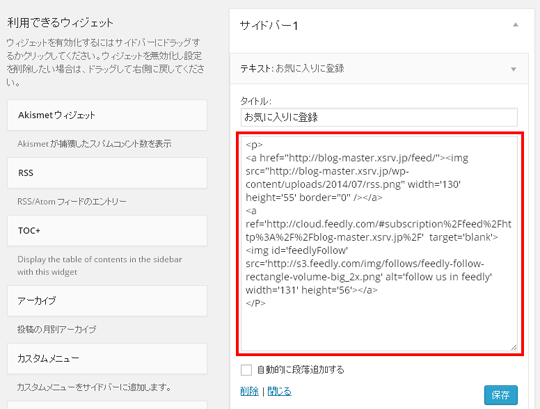This screenshot has height=409, width=540.
Task: Click the description 投稿の月別アーカイブ
Action: coord(57,329)
